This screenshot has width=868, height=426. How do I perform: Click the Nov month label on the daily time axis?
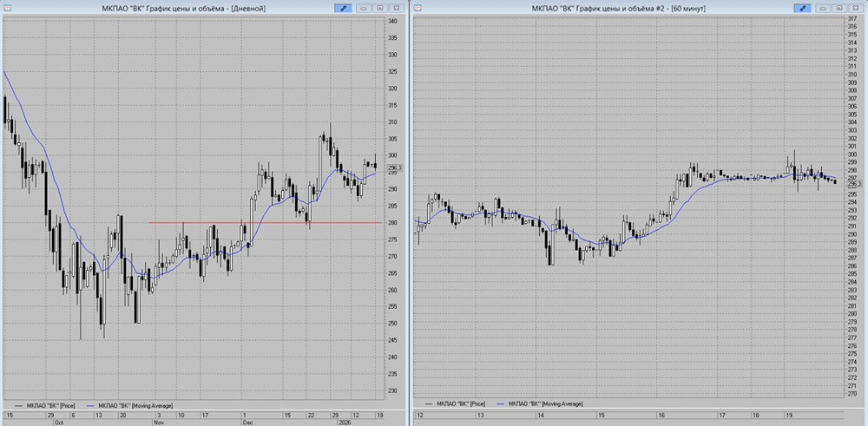157,422
